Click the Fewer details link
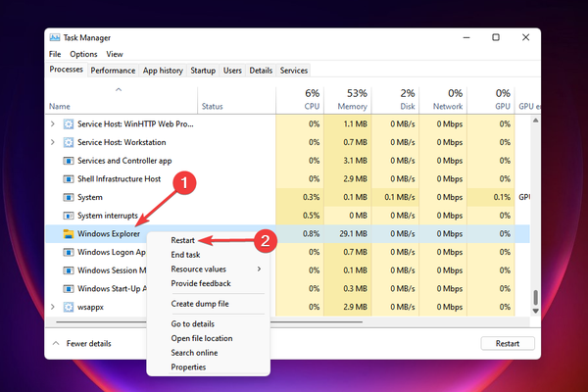 coord(88,344)
